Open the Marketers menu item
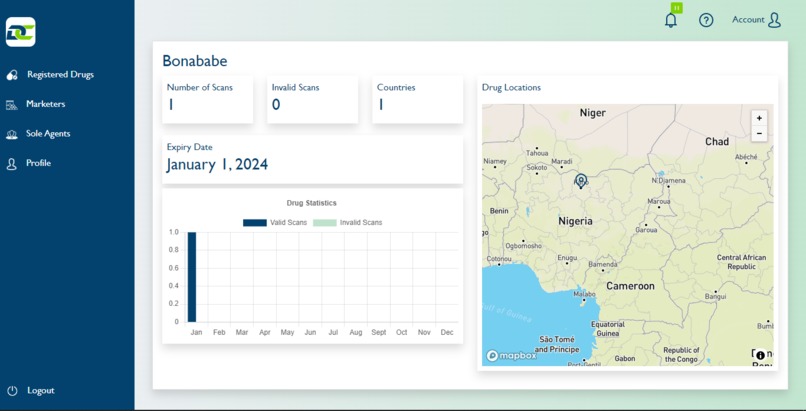Screen dimensions: 806x411 point(45,104)
